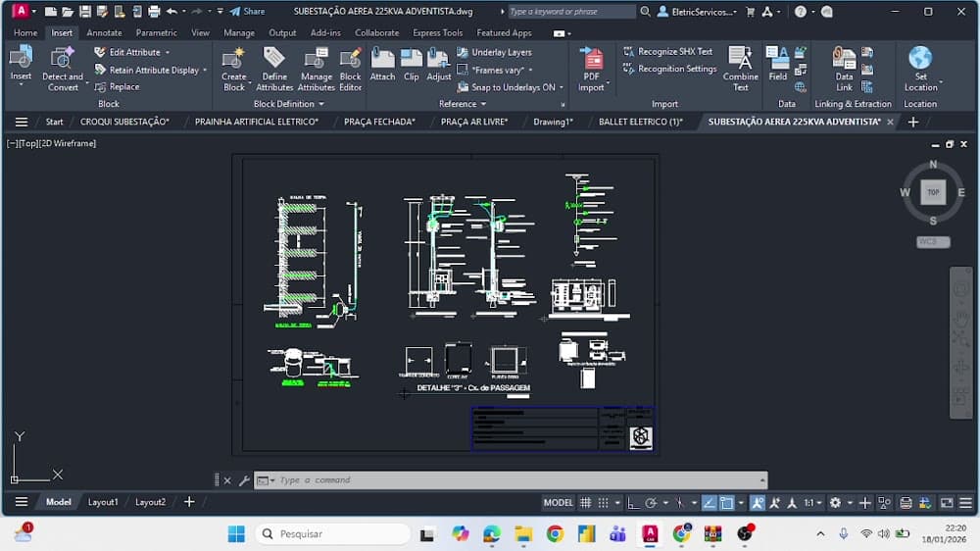This screenshot has height=551, width=980.
Task: Click Combine Text tool
Action: [741, 69]
